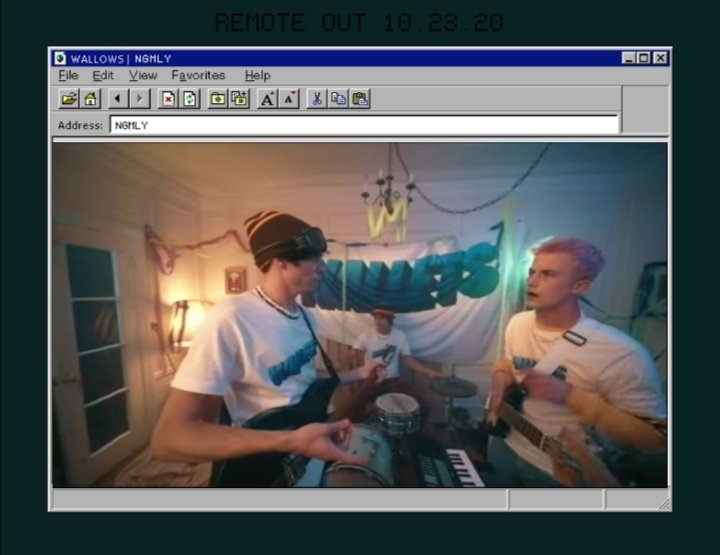
Task: Minimize the WALLOWS | NGMLY window
Action: [x=628, y=58]
